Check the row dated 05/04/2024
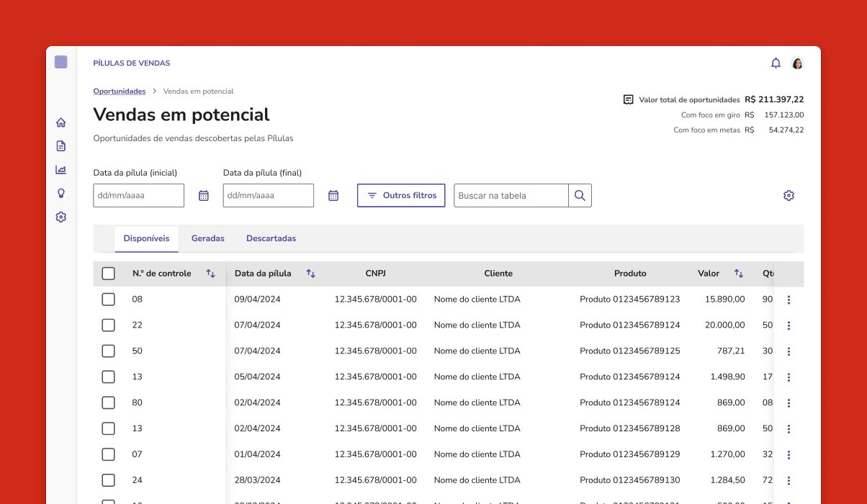Screen dimensions: 867x504 pos(108,377)
